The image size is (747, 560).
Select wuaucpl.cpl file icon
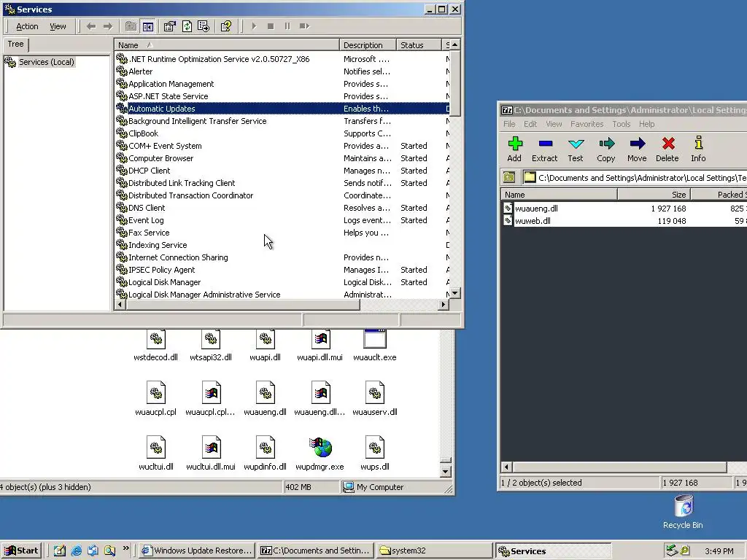click(x=156, y=399)
